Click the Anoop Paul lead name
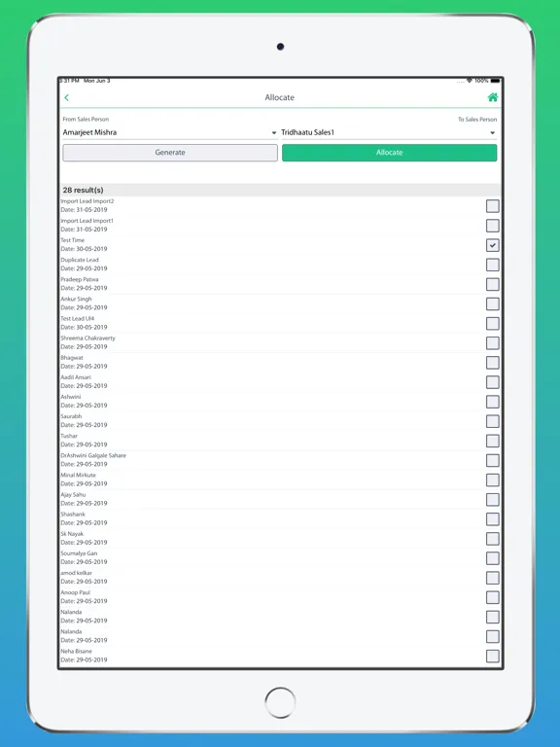 point(75,592)
